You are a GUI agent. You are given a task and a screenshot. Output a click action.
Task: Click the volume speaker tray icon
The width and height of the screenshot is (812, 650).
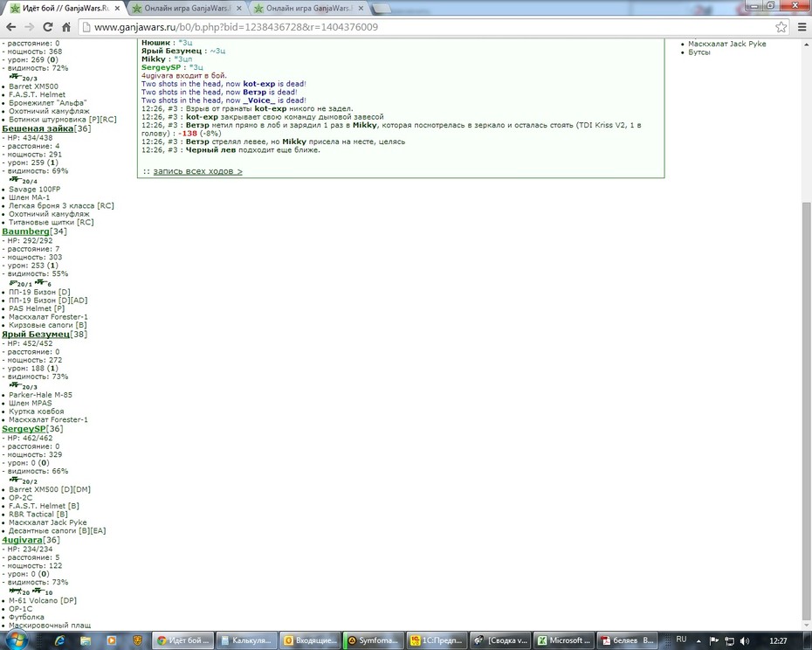point(745,640)
